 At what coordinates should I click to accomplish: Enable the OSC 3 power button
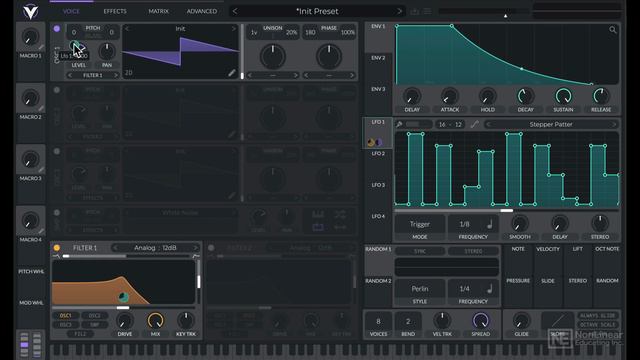point(57,151)
